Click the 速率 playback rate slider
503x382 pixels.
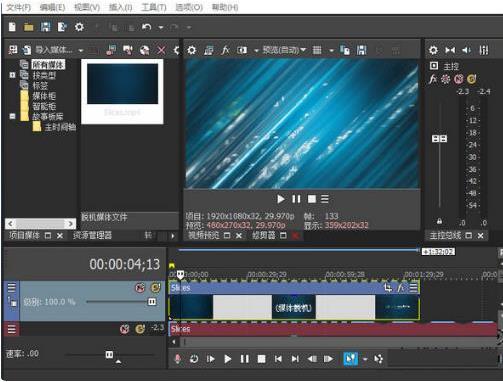pyautogui.click(x=109, y=355)
